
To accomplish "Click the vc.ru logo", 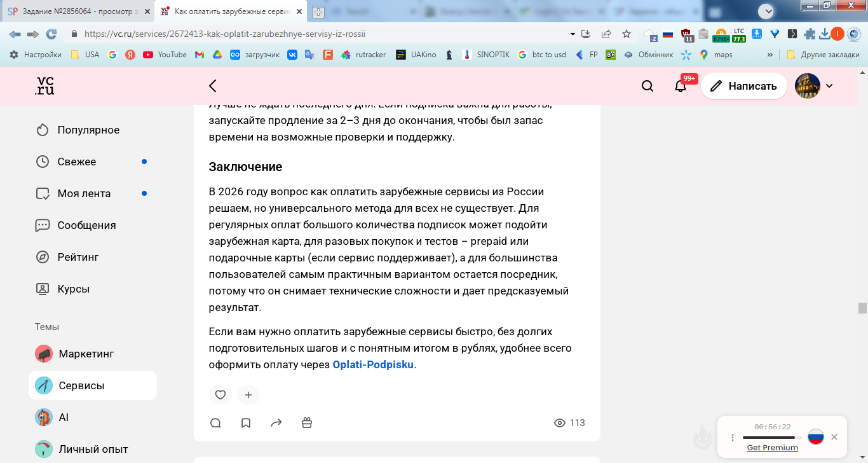I will 44,86.
